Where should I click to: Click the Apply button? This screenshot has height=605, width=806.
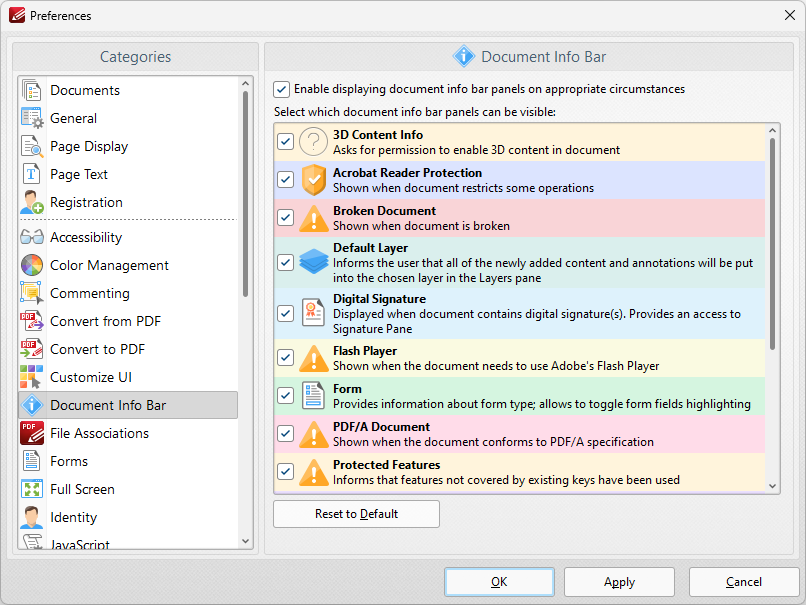pos(619,582)
